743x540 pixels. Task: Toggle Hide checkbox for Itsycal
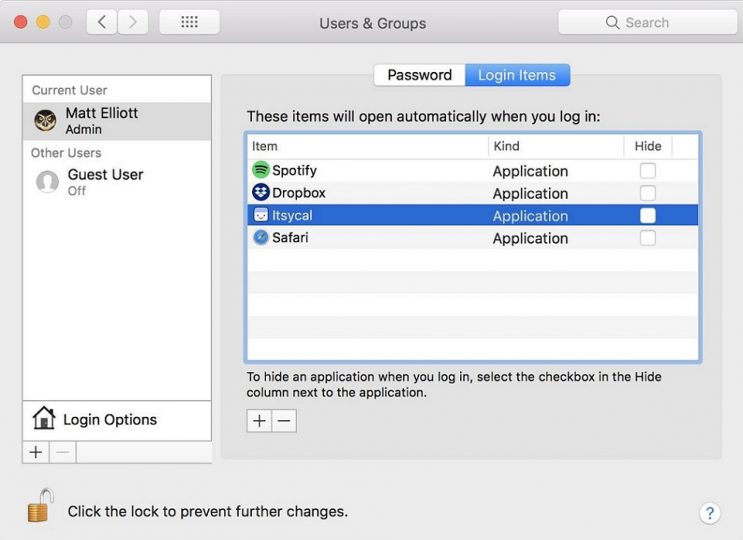648,216
